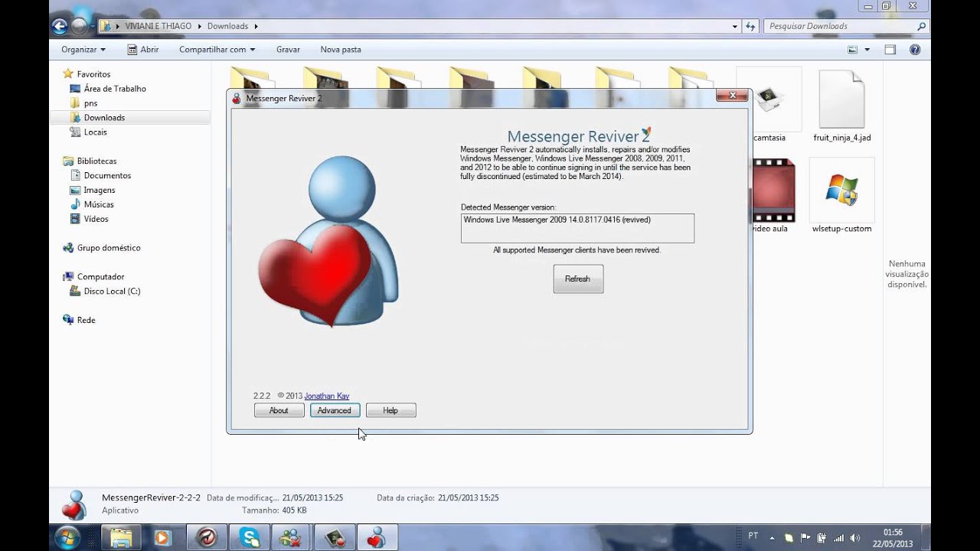The width and height of the screenshot is (980, 551).
Task: Select Disco Local (C:)
Action: (x=112, y=292)
